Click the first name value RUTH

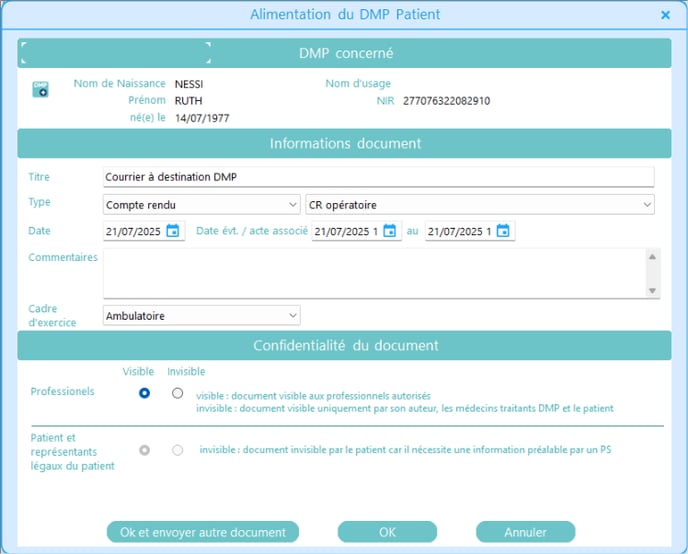pyautogui.click(x=188, y=100)
